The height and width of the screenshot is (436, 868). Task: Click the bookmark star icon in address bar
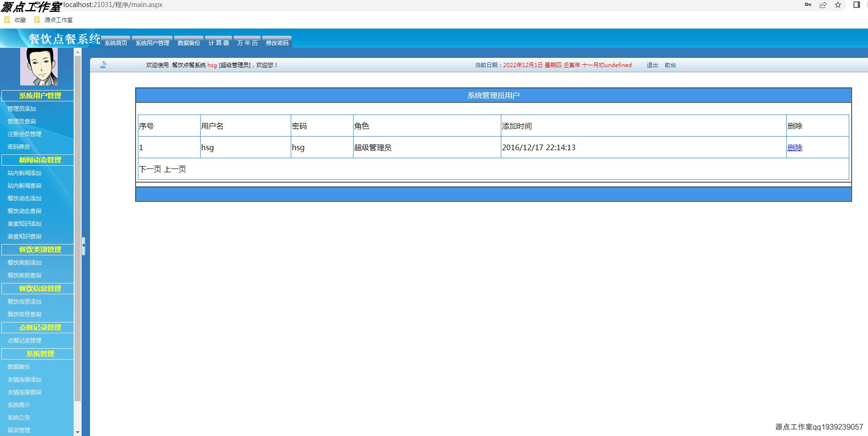pos(838,5)
